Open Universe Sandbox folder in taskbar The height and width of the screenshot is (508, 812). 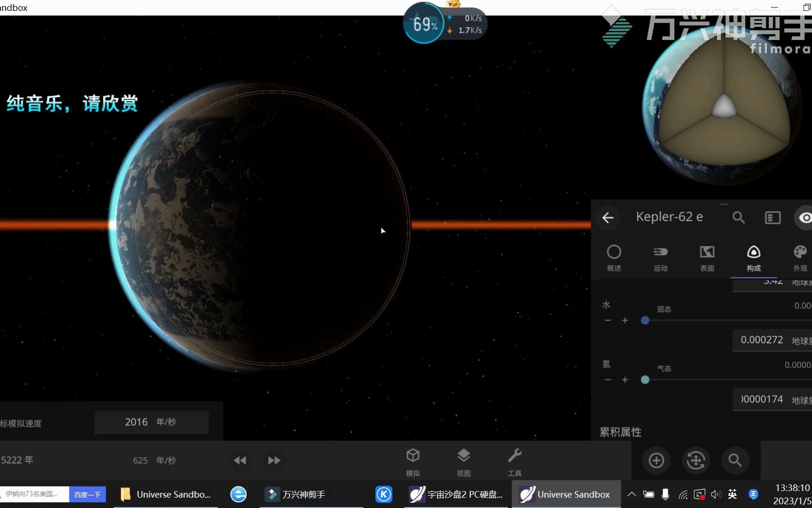[166, 494]
